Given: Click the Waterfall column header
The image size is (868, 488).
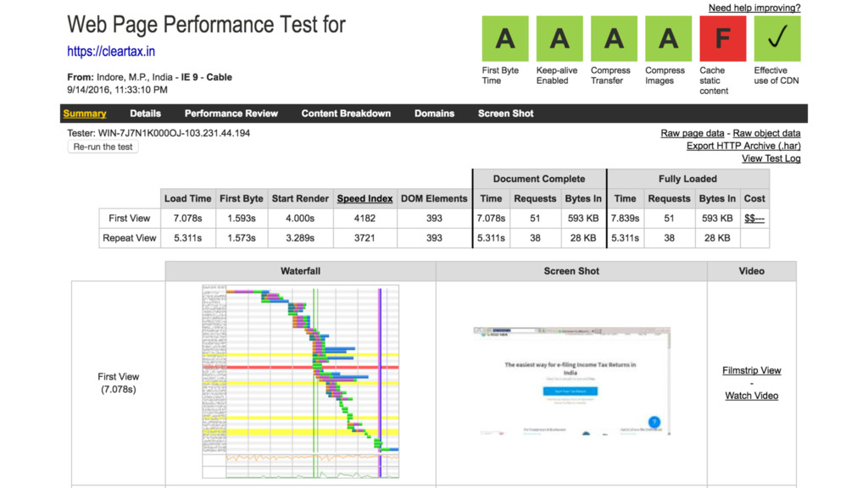Looking at the screenshot, I should pyautogui.click(x=301, y=271).
